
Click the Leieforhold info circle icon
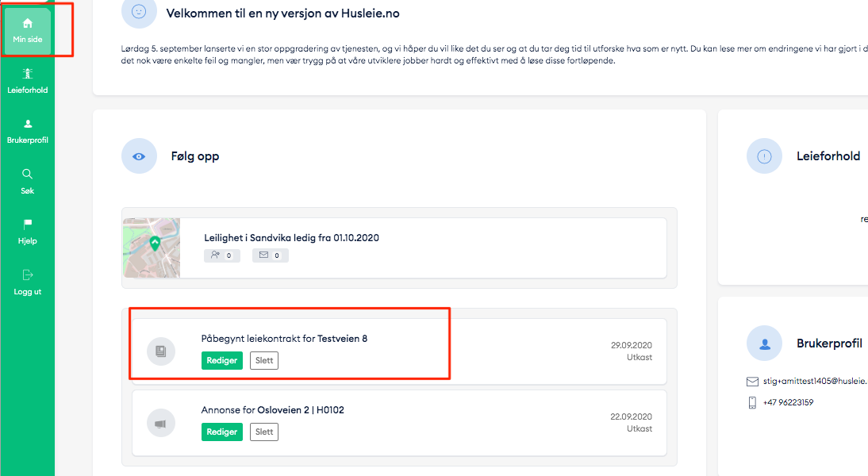(x=764, y=156)
